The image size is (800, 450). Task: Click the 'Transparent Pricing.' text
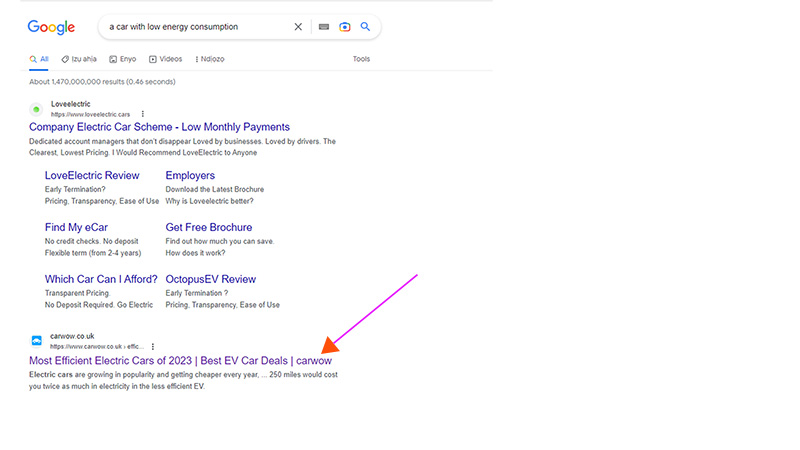[77, 293]
